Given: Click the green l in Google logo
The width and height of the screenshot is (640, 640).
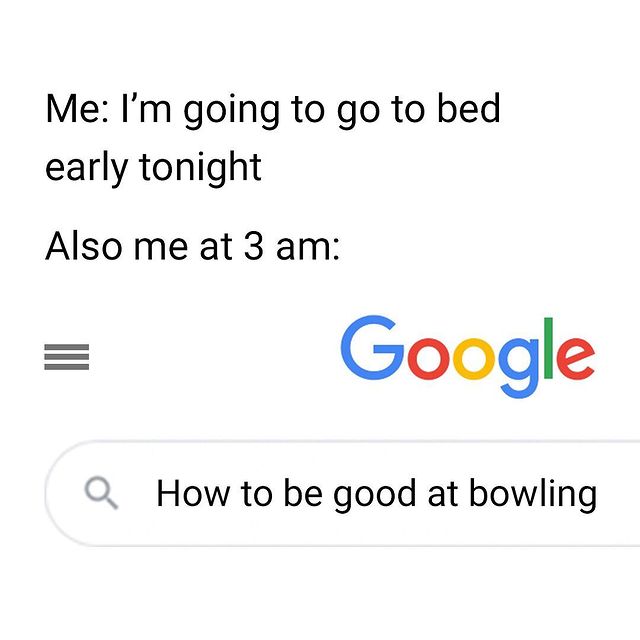Looking at the screenshot, I should coord(548,348).
